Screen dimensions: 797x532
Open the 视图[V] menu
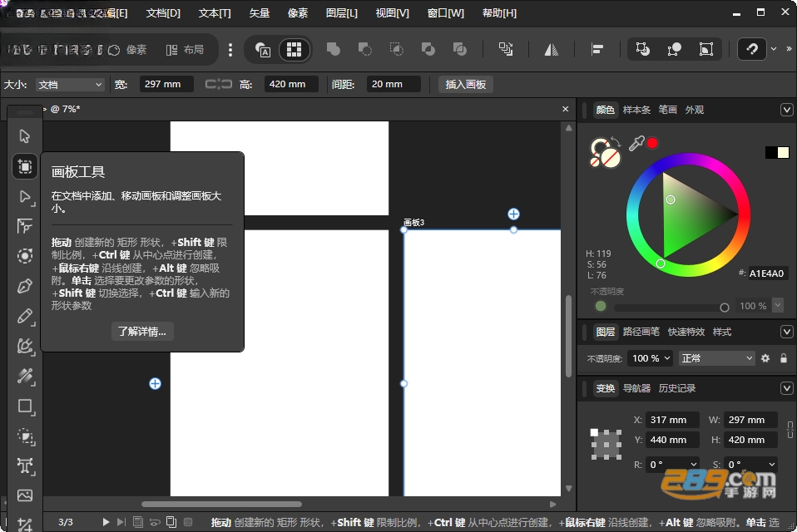click(x=392, y=13)
